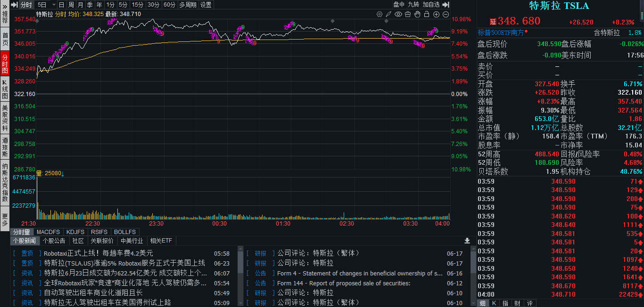Open the 多周期 multi-period view

click(188, 5)
